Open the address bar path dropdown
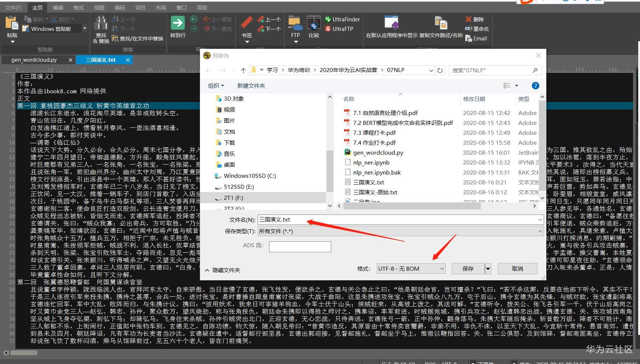 (431, 70)
